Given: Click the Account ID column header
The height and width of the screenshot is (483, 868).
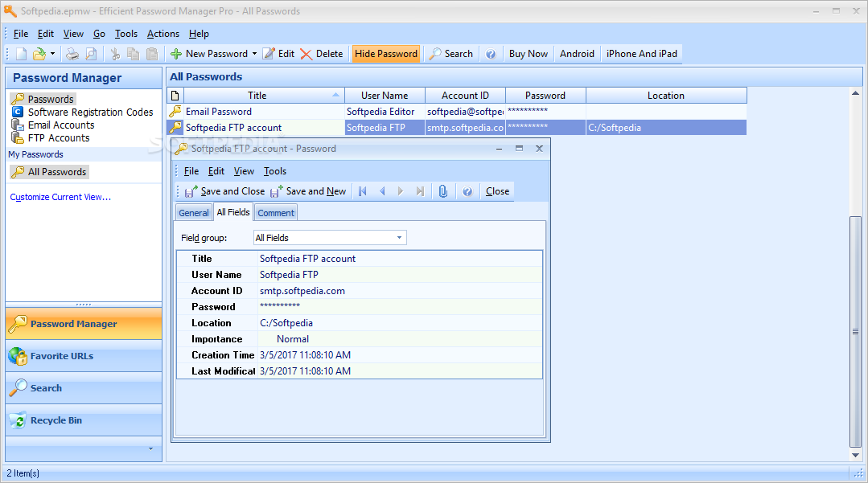Looking at the screenshot, I should pos(465,95).
